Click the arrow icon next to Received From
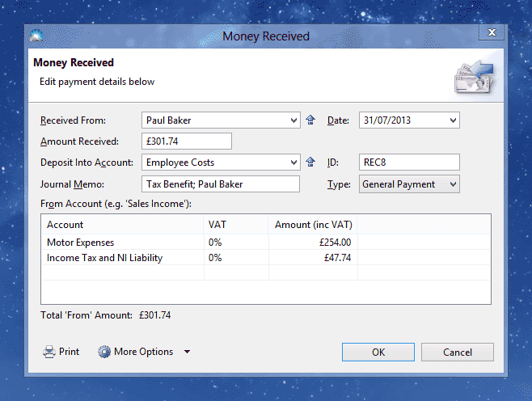 [x=310, y=120]
